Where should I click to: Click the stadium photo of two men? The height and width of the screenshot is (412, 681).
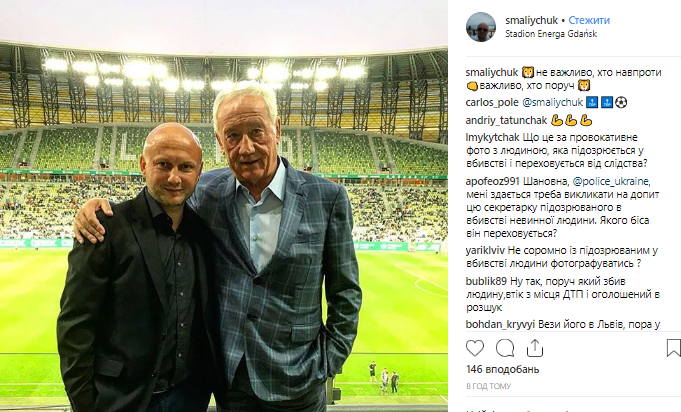coord(224,206)
